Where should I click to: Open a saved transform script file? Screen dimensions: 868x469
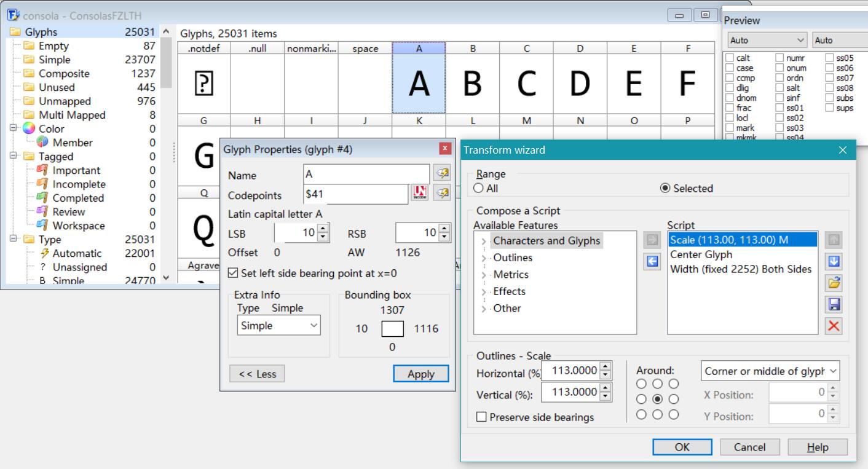(x=834, y=283)
